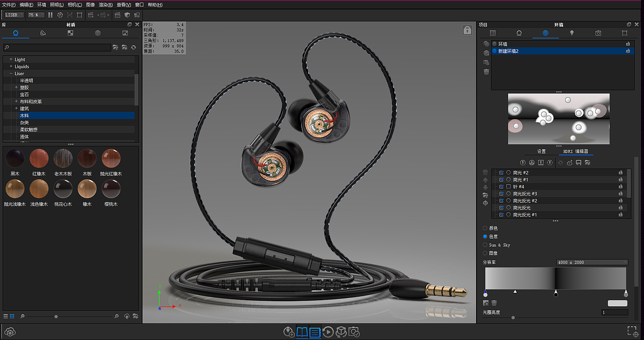Pause the real-time render in the toolbar
The width and height of the screenshot is (644, 340).
click(50, 15)
